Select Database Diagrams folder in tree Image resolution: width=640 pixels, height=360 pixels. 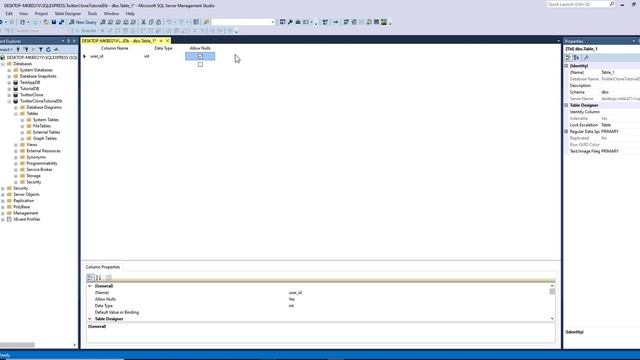(44, 107)
